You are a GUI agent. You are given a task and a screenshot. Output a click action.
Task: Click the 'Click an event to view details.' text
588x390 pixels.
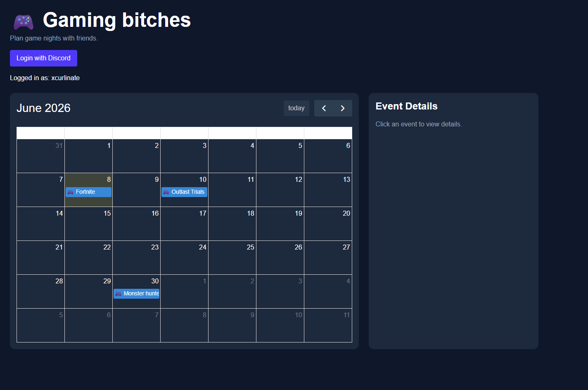coord(419,124)
